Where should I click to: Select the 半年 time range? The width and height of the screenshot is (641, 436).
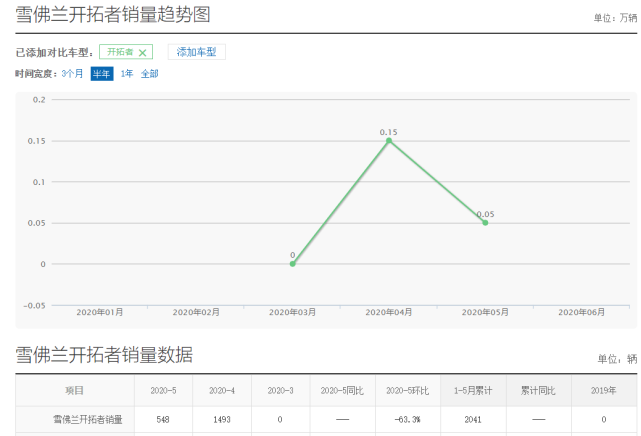click(x=102, y=74)
